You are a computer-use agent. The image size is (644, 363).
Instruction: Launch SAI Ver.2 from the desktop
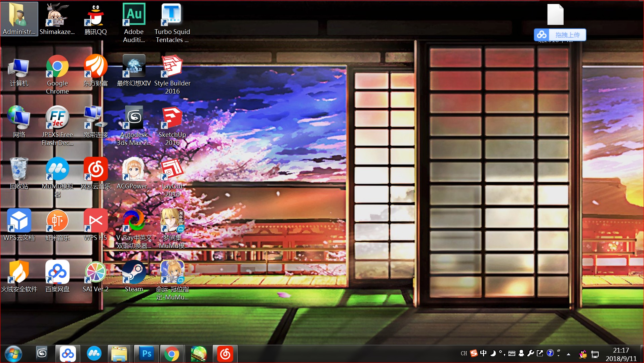click(x=96, y=277)
